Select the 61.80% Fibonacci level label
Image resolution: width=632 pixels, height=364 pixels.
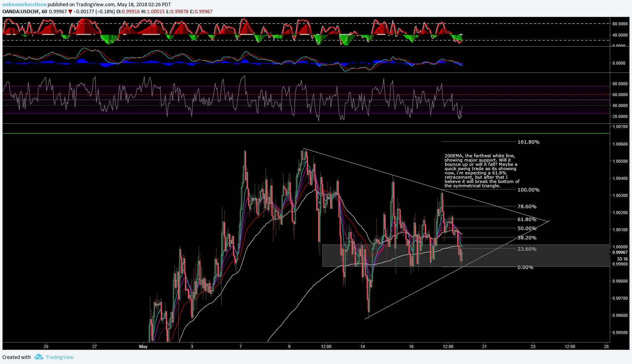tap(527, 220)
